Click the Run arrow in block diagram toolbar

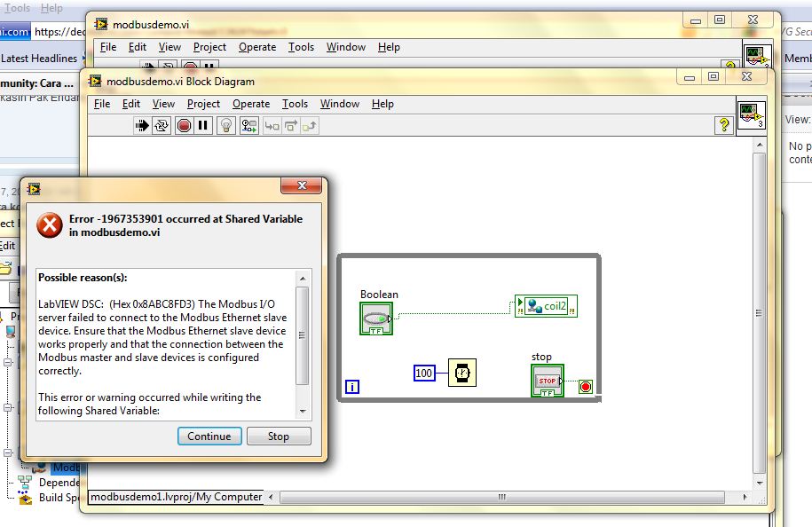click(141, 126)
